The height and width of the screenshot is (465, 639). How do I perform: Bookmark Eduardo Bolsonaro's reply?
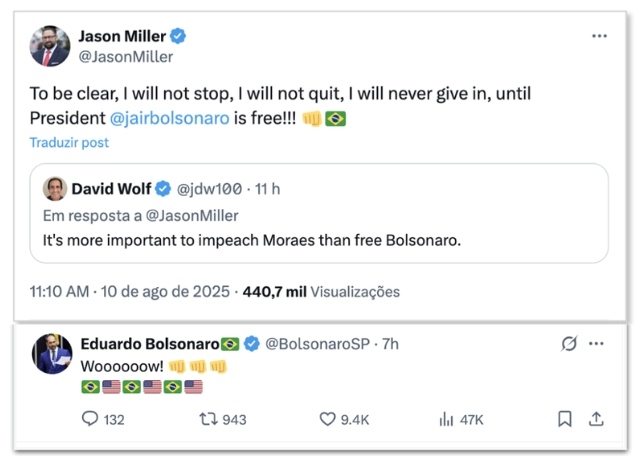point(565,419)
